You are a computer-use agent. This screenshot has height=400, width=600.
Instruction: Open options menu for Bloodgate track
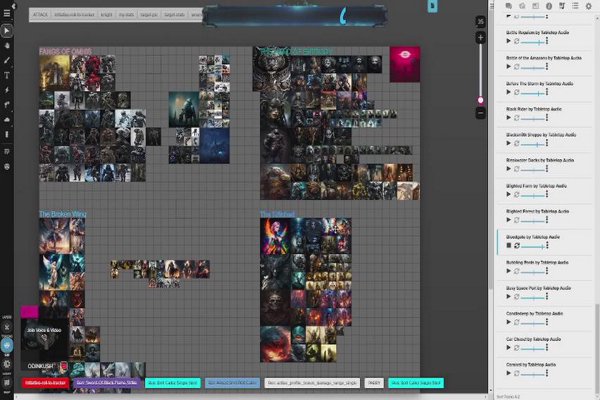point(547,245)
